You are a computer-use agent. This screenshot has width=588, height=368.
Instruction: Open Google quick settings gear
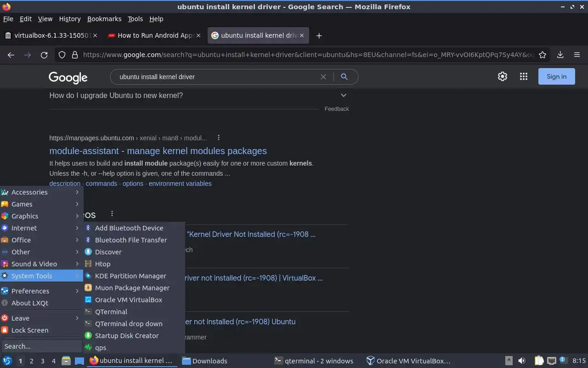click(x=503, y=76)
